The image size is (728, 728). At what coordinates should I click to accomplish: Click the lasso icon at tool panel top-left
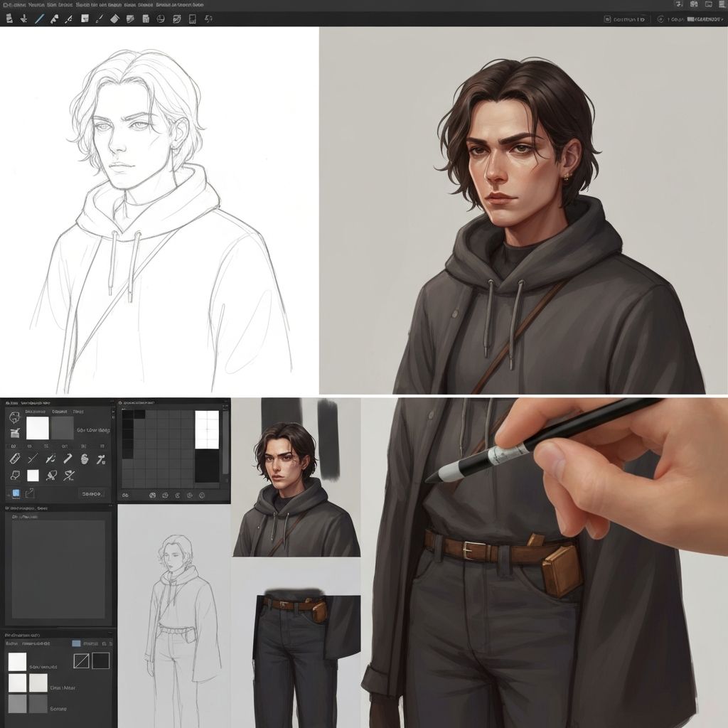tap(14, 417)
